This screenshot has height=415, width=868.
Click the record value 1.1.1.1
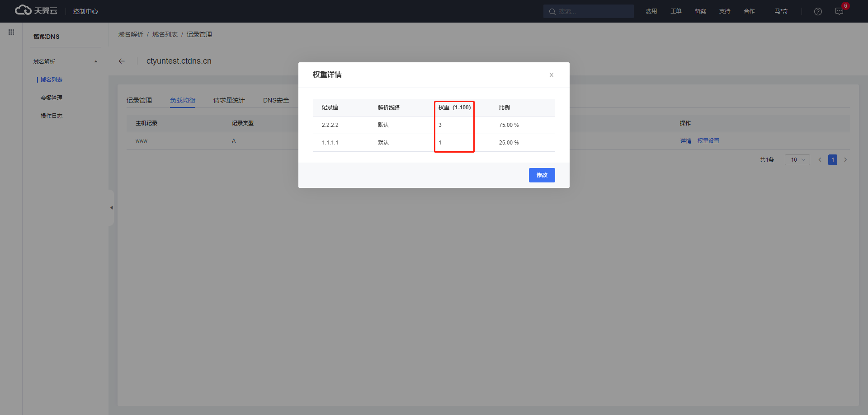330,143
